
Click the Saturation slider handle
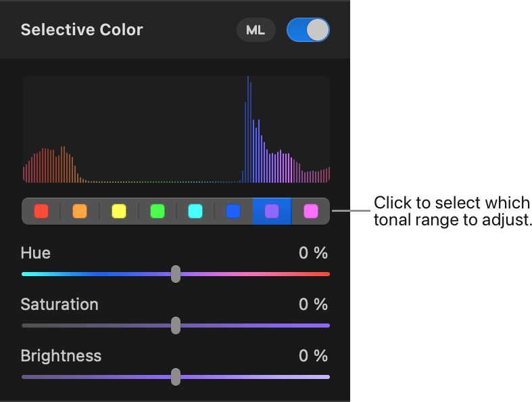click(x=176, y=326)
